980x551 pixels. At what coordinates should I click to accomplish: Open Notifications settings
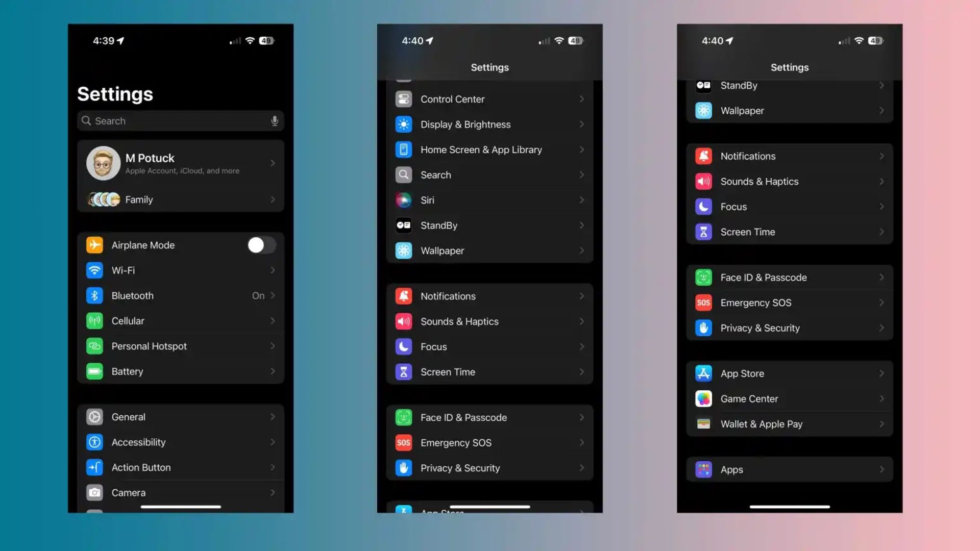(490, 296)
